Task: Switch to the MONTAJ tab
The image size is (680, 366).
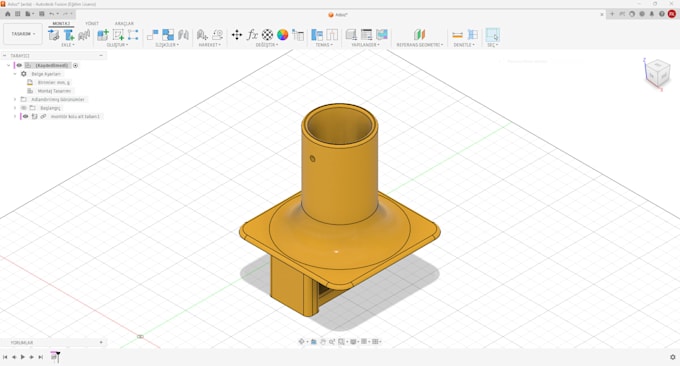Action: click(x=61, y=23)
